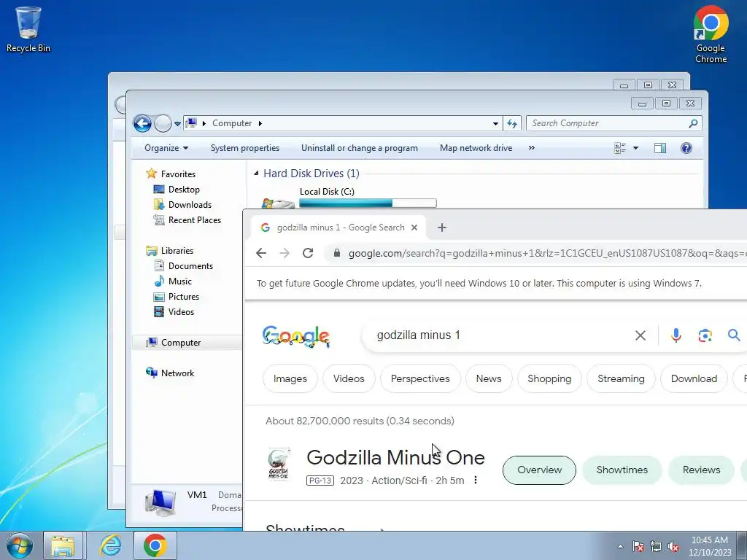Start voice search with microphone icon
Viewport: 747px width, 560px height.
(676, 335)
